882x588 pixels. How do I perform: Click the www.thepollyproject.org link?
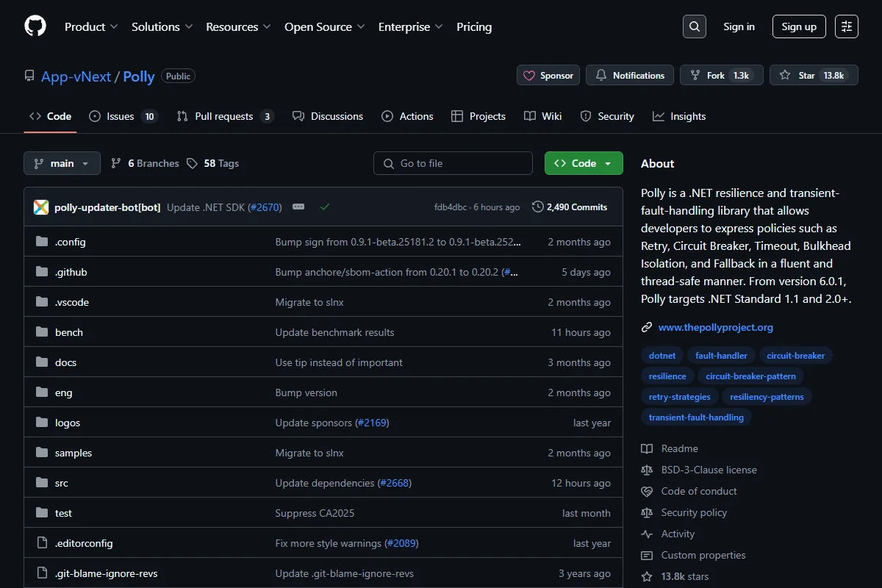pyautogui.click(x=715, y=327)
